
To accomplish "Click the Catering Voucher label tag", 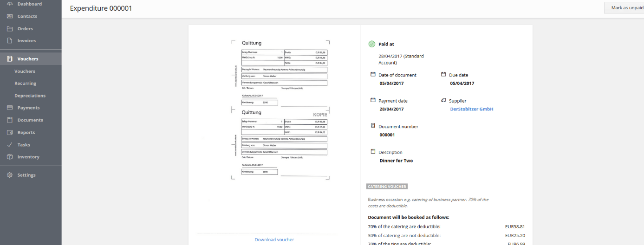I will point(387,187).
